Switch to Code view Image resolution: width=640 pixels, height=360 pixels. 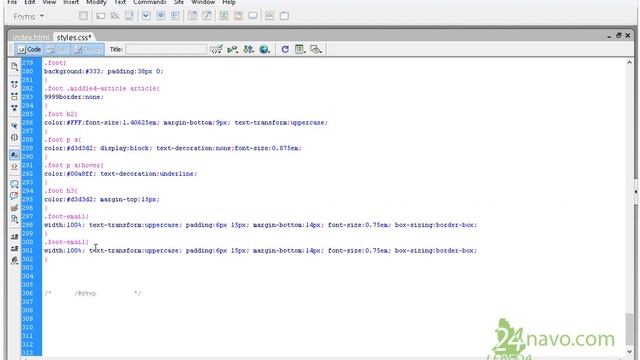point(29,49)
